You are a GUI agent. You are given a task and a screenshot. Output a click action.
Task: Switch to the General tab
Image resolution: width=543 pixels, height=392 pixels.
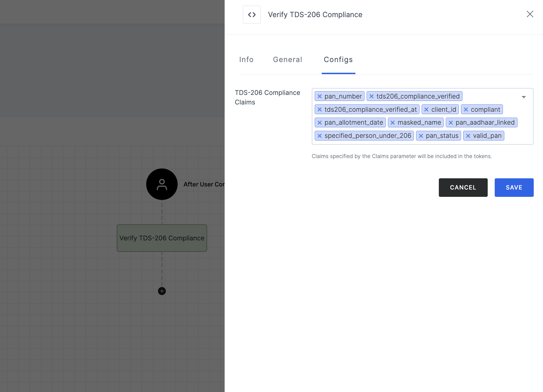[x=288, y=60]
